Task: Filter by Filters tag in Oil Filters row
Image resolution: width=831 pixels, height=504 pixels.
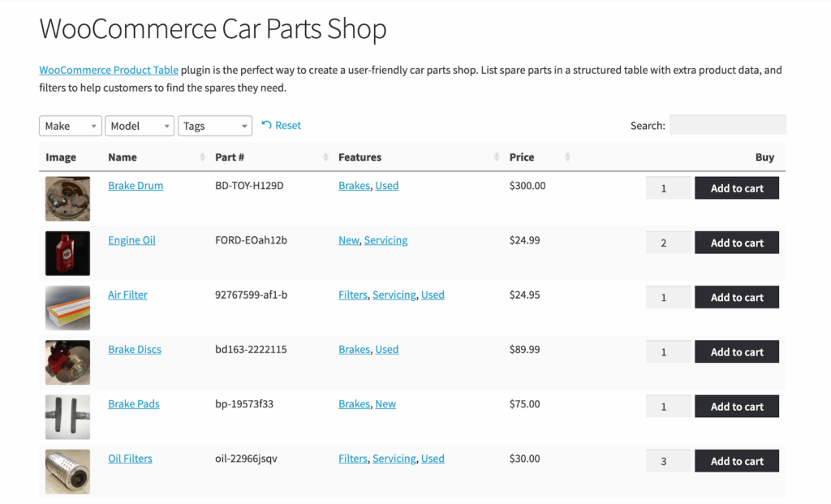Action: pos(353,459)
